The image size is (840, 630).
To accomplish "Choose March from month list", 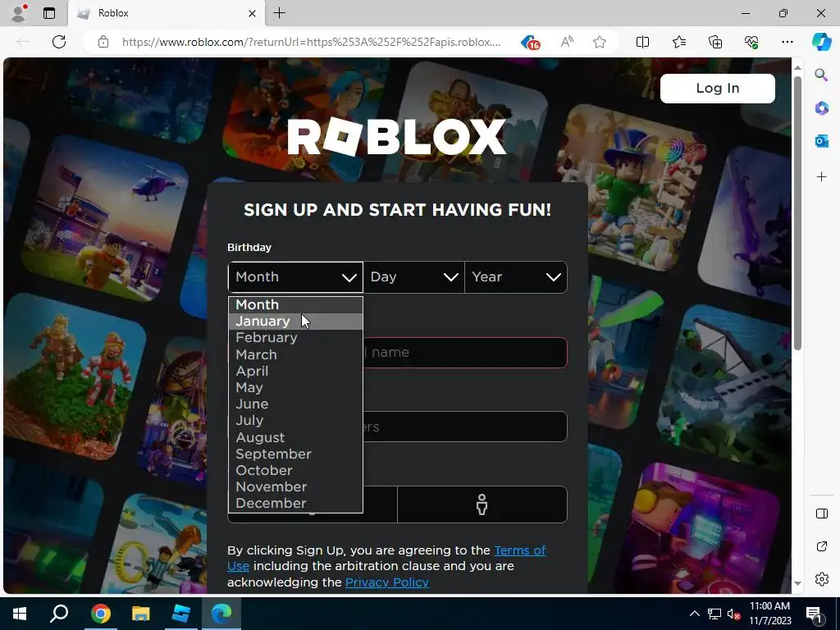I will [x=295, y=354].
